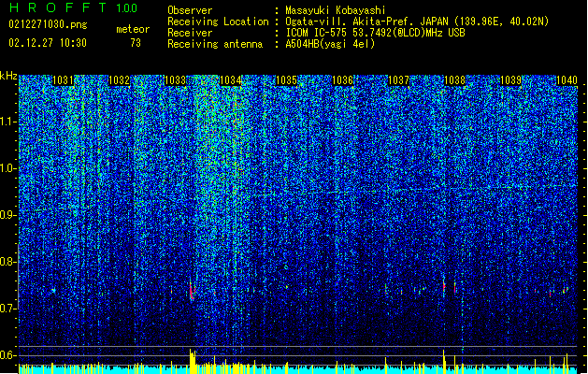Click the 1032 time marker

[119, 80]
